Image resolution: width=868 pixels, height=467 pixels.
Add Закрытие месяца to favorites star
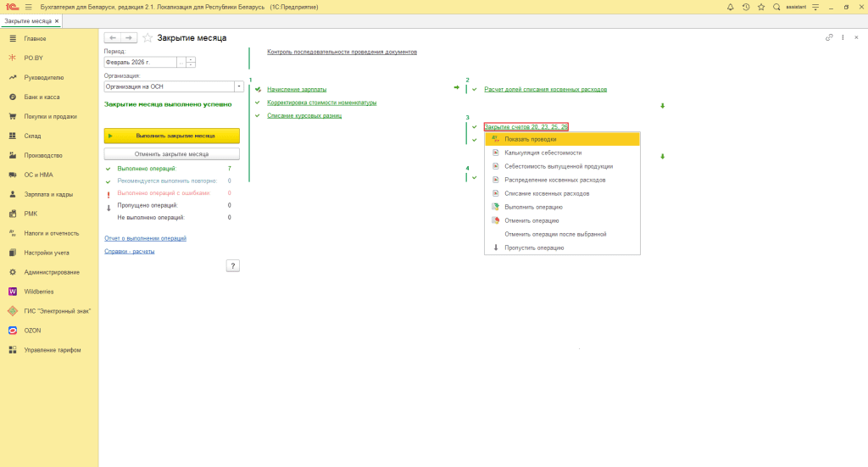coord(147,38)
